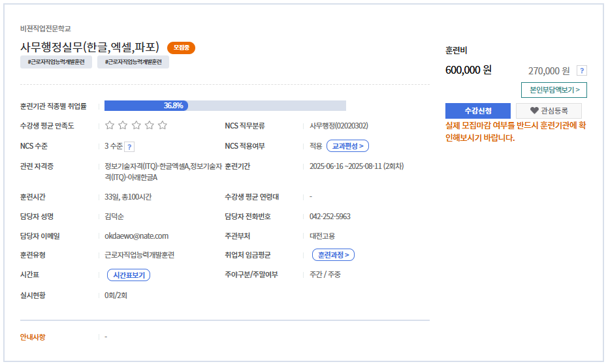Click the training period 2025-06-16 ~2025-08-11
The height and width of the screenshot is (364, 608).
(x=345, y=166)
